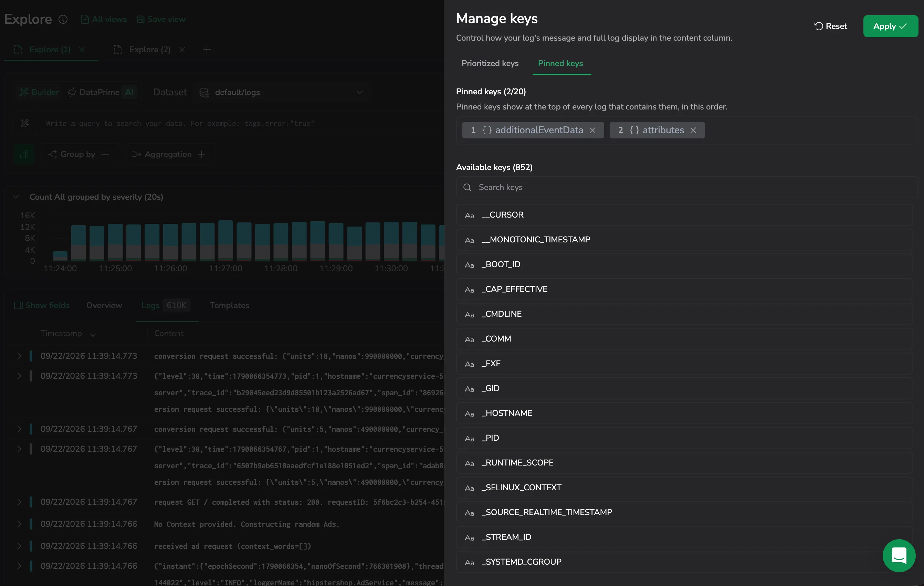Select the Pinned keys tab
The width and height of the screenshot is (924, 586).
tap(560, 63)
